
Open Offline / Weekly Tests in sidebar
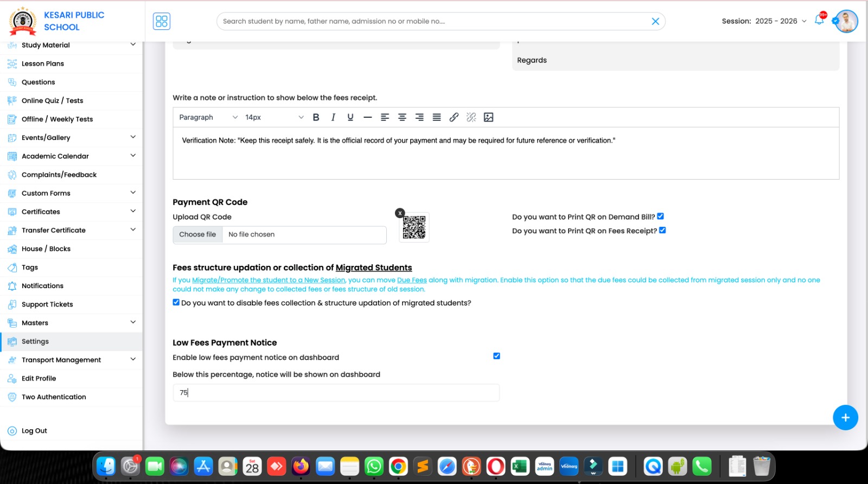72,119
